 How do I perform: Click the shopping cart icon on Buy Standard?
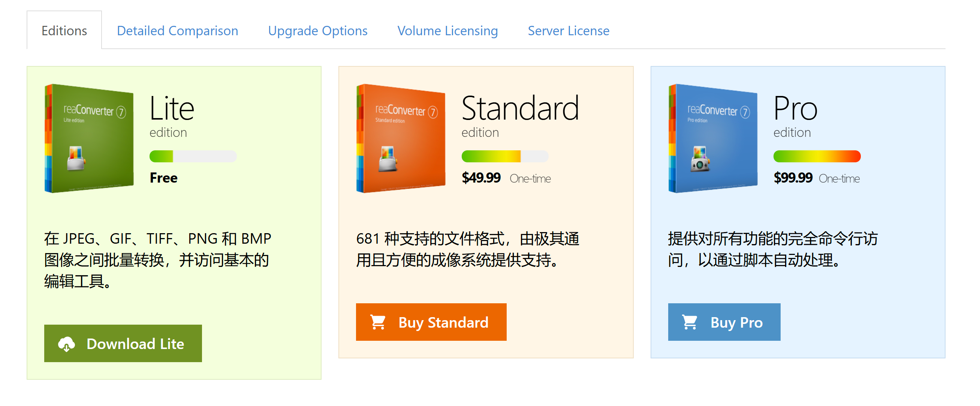pos(379,322)
